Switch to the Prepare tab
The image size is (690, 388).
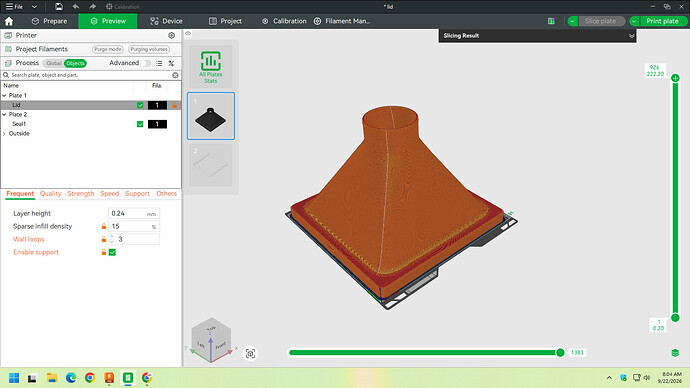point(49,21)
